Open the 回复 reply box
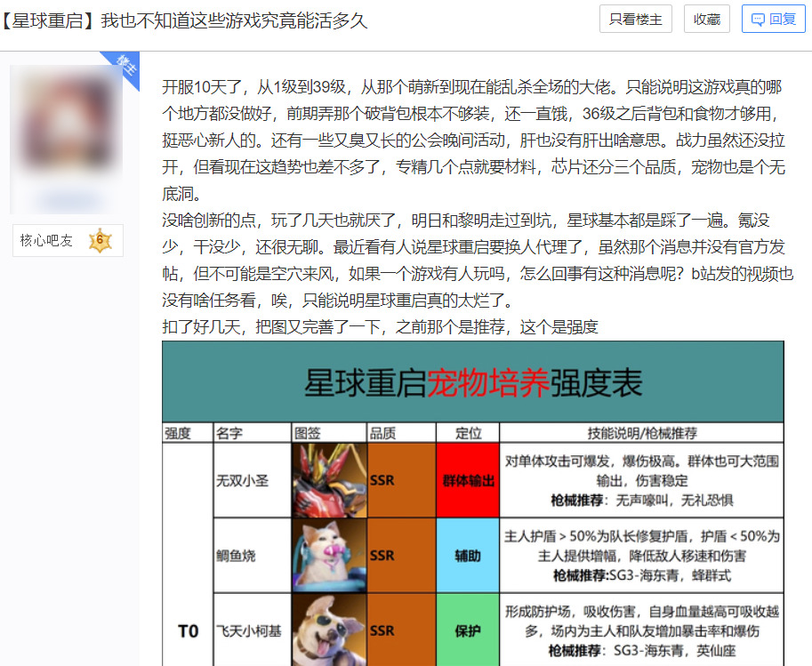This screenshot has width=812, height=666. tap(773, 20)
